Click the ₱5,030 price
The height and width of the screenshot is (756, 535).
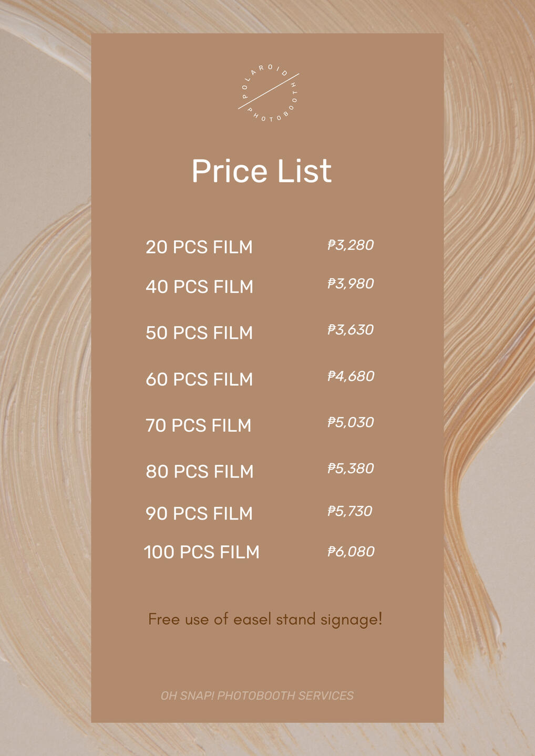pyautogui.click(x=351, y=422)
